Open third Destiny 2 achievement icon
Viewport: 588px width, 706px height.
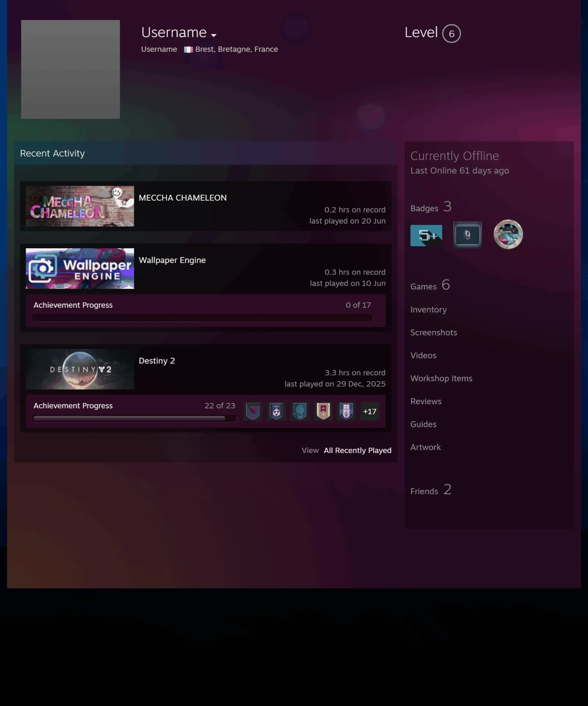tap(300, 411)
